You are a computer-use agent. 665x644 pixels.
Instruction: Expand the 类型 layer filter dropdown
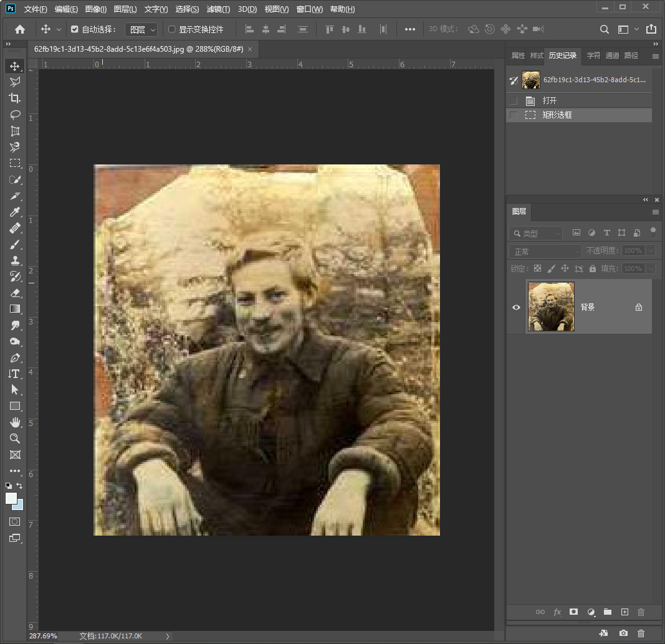[535, 234]
